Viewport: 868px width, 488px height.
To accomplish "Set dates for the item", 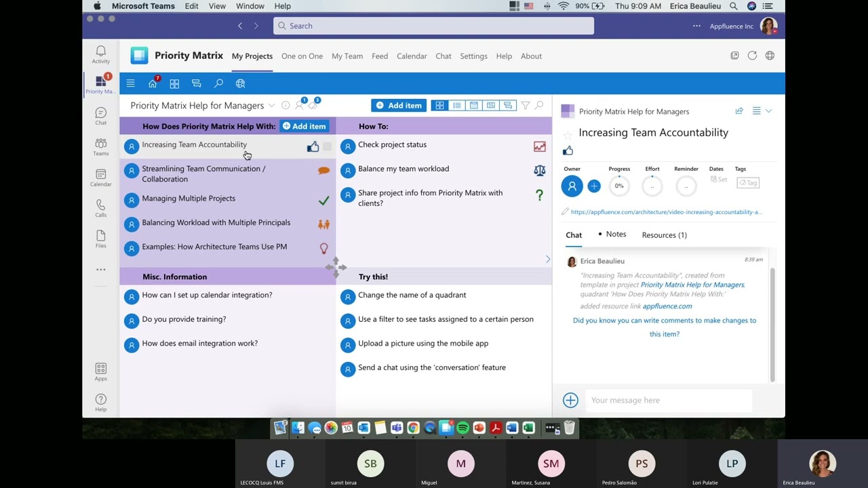I will point(719,180).
